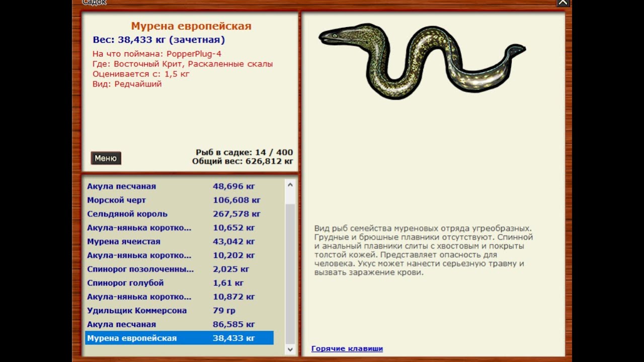Open the Меню button
The width and height of the screenshot is (644, 362).
point(106,158)
